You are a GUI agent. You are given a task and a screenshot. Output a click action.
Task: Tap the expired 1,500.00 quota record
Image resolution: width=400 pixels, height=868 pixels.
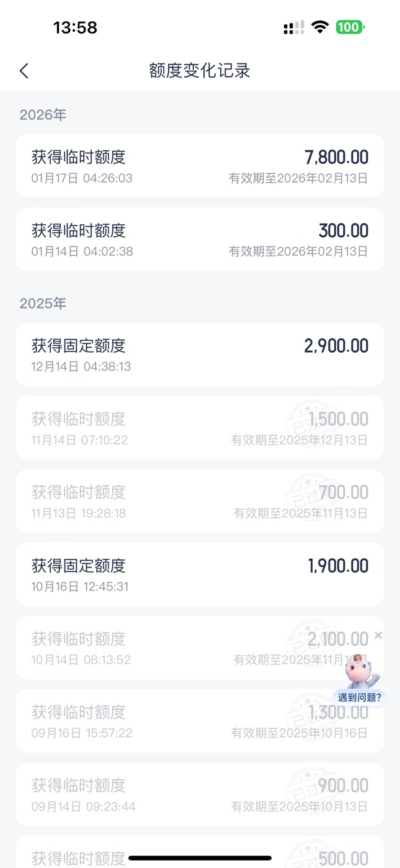coord(200,428)
